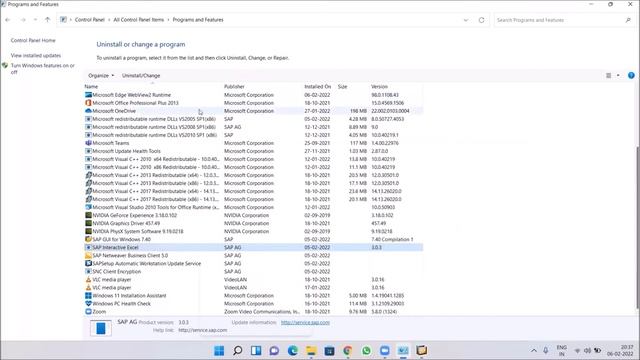Open Microsoft Edge from the taskbar
Screen dimensions: 640x360
[293, 351]
